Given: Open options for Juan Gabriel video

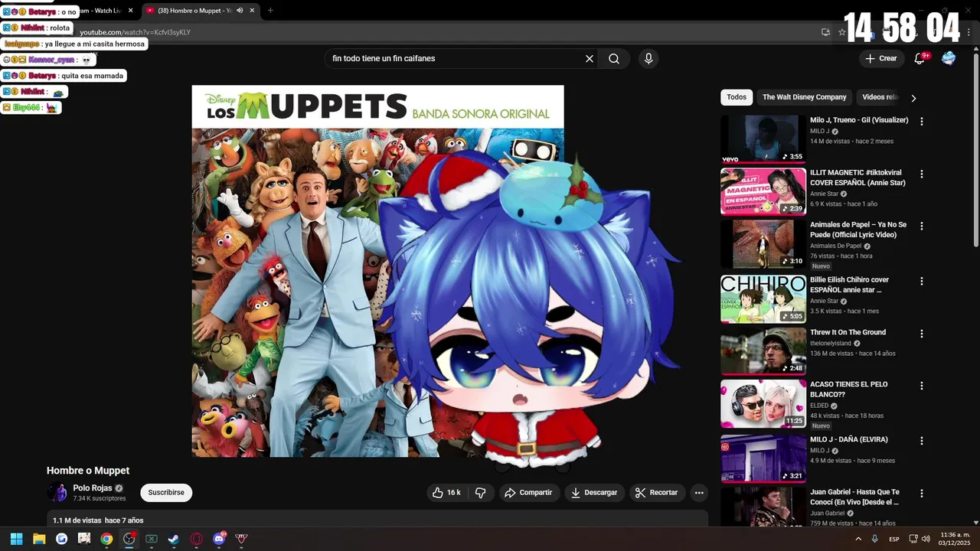Looking at the screenshot, I should click(922, 494).
